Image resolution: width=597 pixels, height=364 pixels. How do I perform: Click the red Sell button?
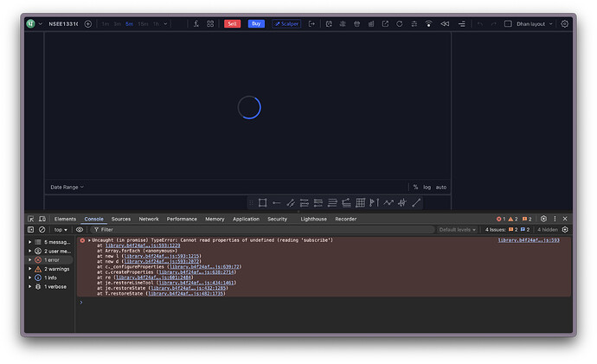click(232, 23)
